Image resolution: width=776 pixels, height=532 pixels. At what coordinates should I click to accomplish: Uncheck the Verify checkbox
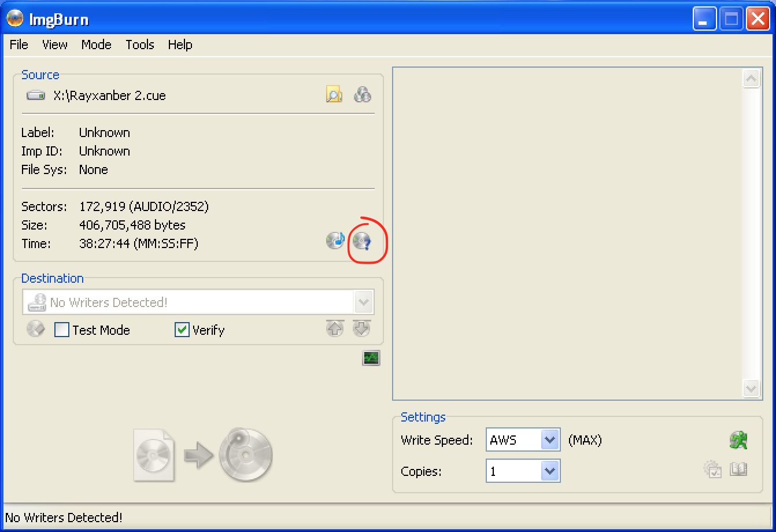point(182,330)
